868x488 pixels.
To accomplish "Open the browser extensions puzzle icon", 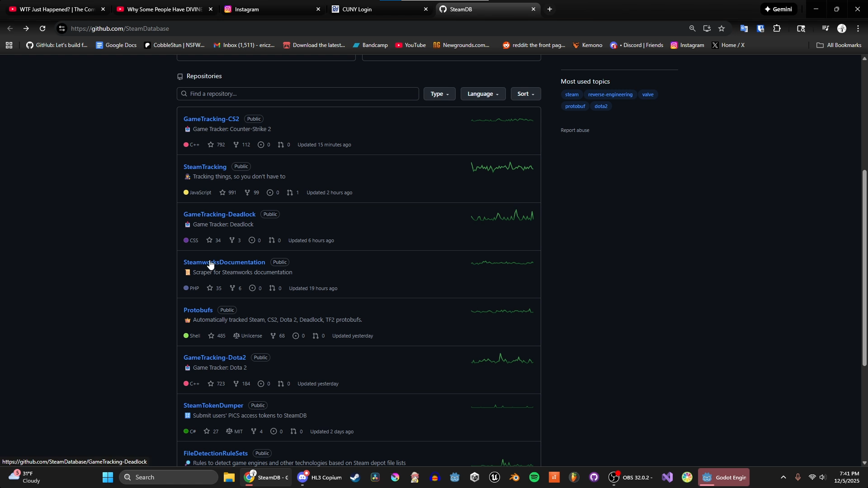I will tap(777, 28).
